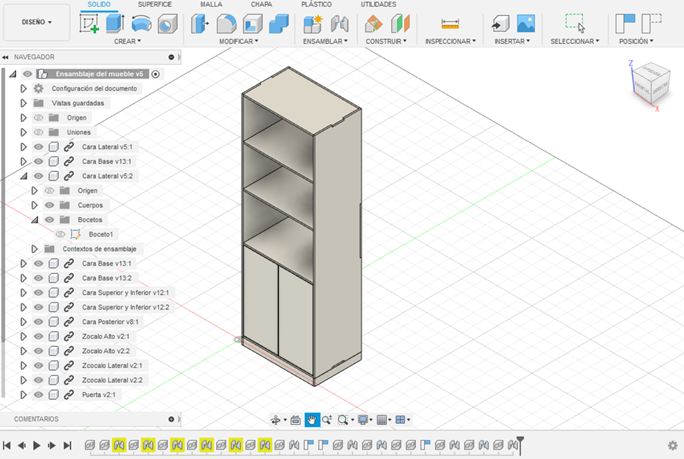The height and width of the screenshot is (459, 684).
Task: Open the ENSAMBLAR menu
Action: point(325,41)
